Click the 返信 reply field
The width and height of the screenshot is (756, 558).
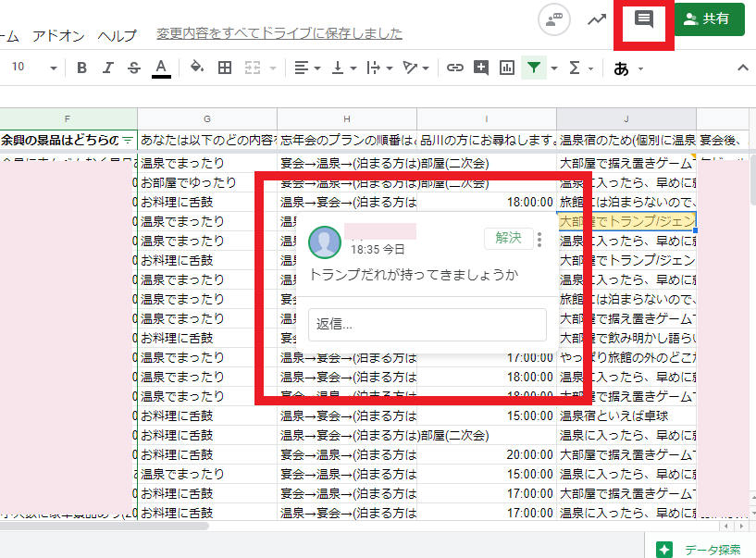pos(428,324)
